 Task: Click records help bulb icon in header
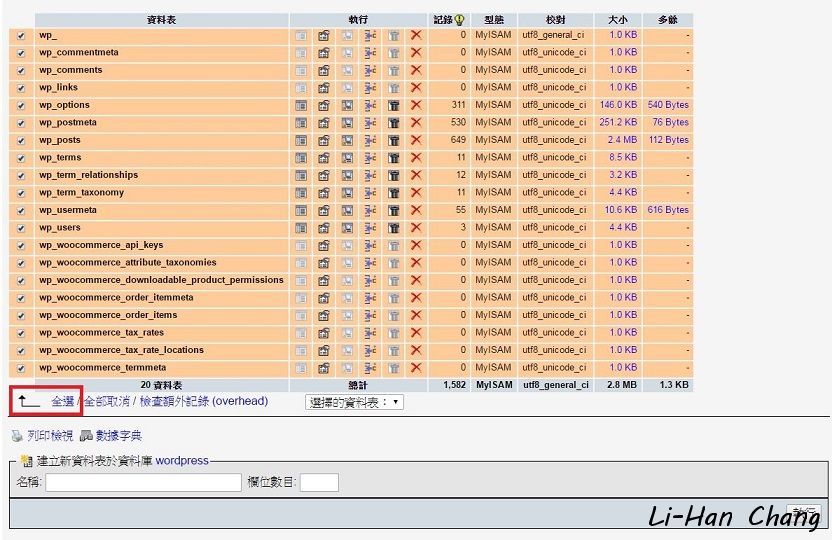click(460, 20)
